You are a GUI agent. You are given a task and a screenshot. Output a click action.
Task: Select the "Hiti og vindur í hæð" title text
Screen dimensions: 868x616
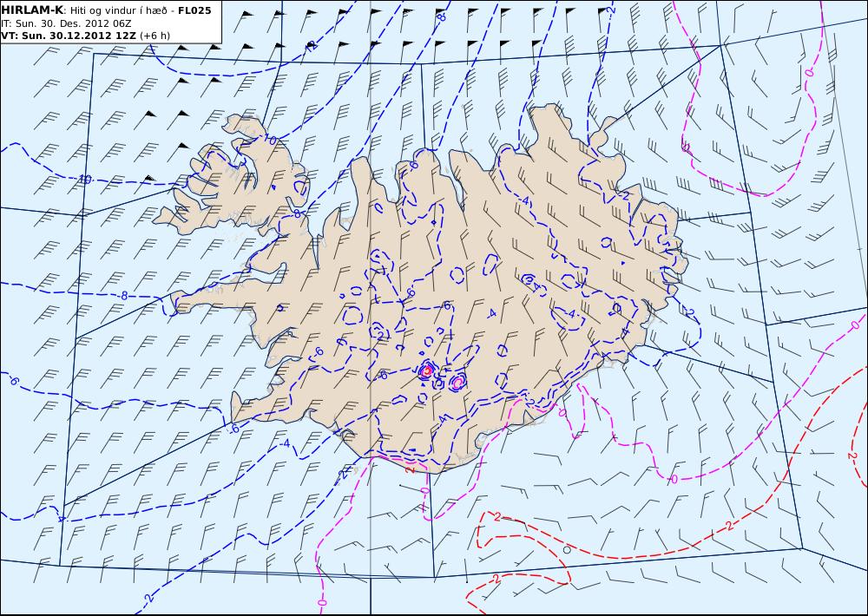[x=117, y=10]
